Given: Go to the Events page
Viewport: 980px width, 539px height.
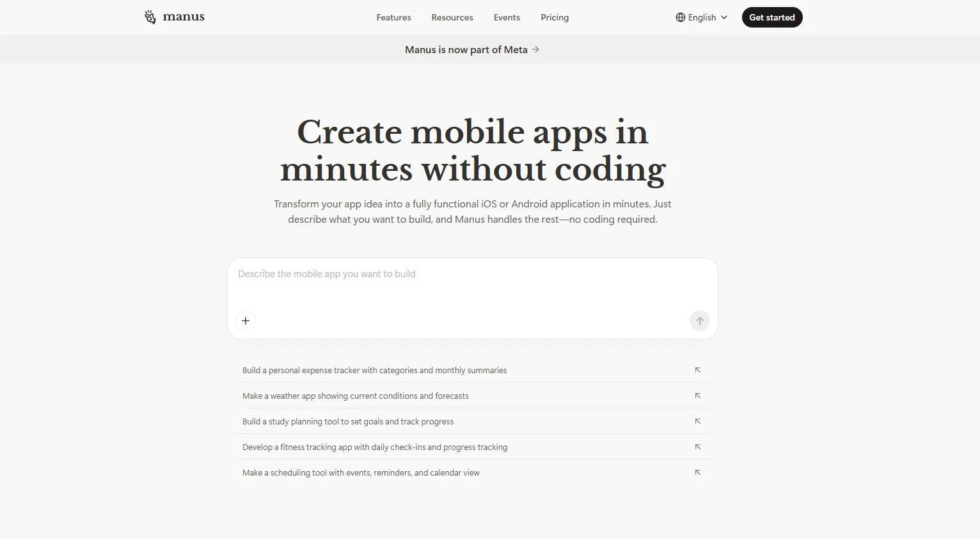Looking at the screenshot, I should pyautogui.click(x=507, y=17).
